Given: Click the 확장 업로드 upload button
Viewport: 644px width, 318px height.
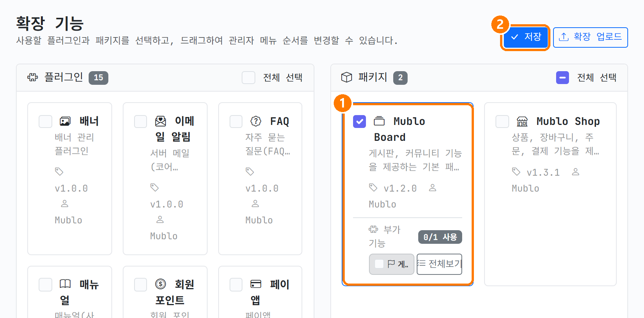Looking at the screenshot, I should 590,37.
